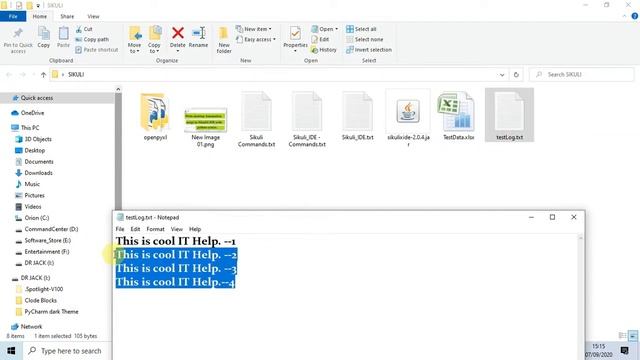Click in the Search SIKULI field
Screen dimensions: 640x360
click(x=582, y=75)
